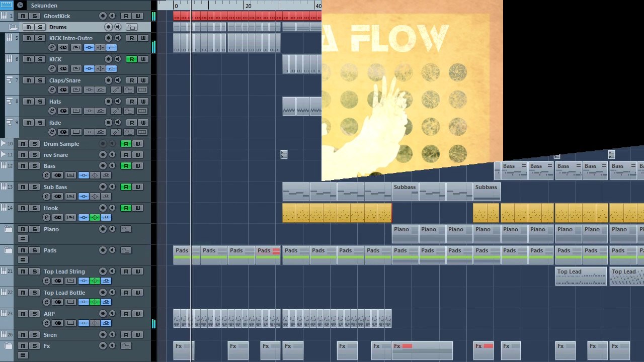Open channel settings 'e' on ARP track

pos(46,323)
